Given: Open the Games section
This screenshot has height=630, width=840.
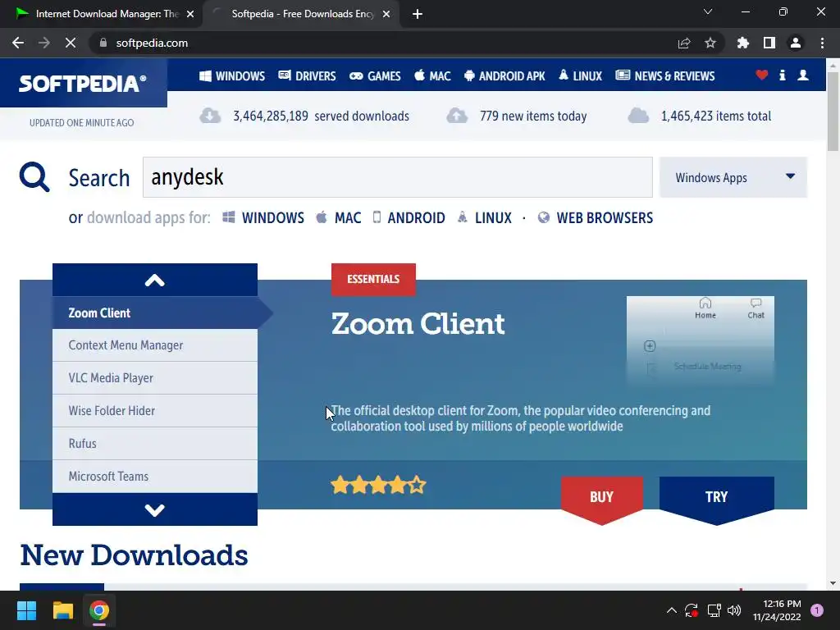Looking at the screenshot, I should [375, 76].
